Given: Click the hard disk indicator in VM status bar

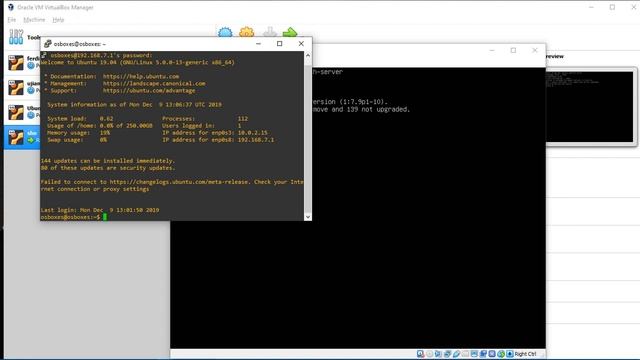Looking at the screenshot, I should tap(420, 354).
